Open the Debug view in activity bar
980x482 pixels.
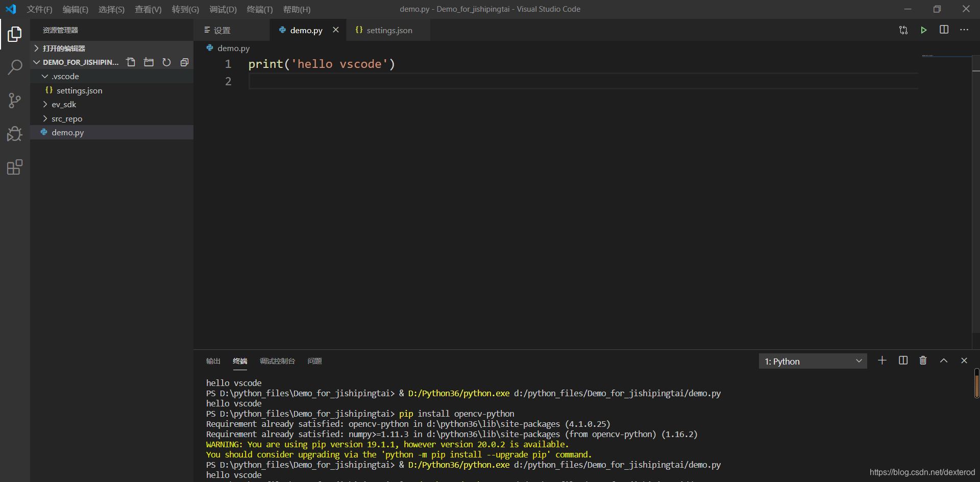click(15, 134)
